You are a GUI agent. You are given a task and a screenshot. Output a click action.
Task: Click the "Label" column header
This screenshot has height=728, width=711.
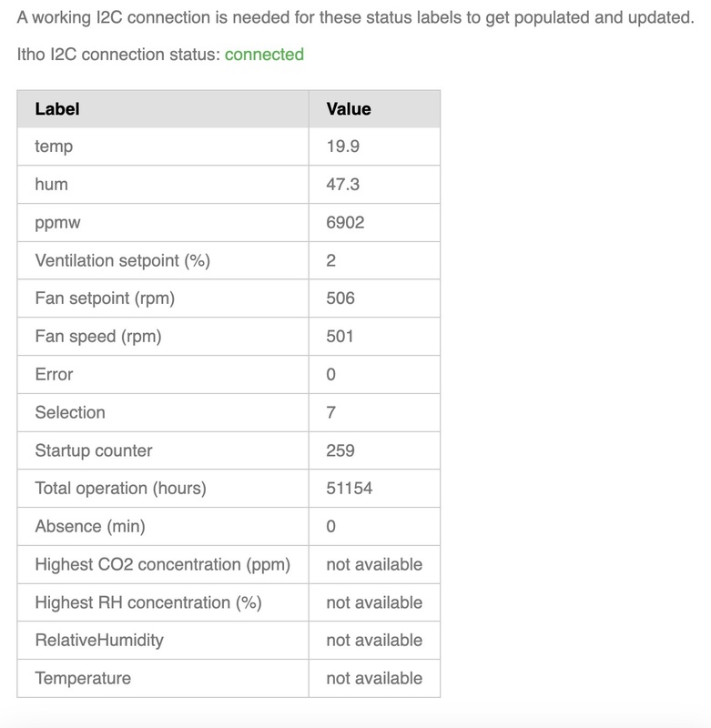(x=57, y=109)
